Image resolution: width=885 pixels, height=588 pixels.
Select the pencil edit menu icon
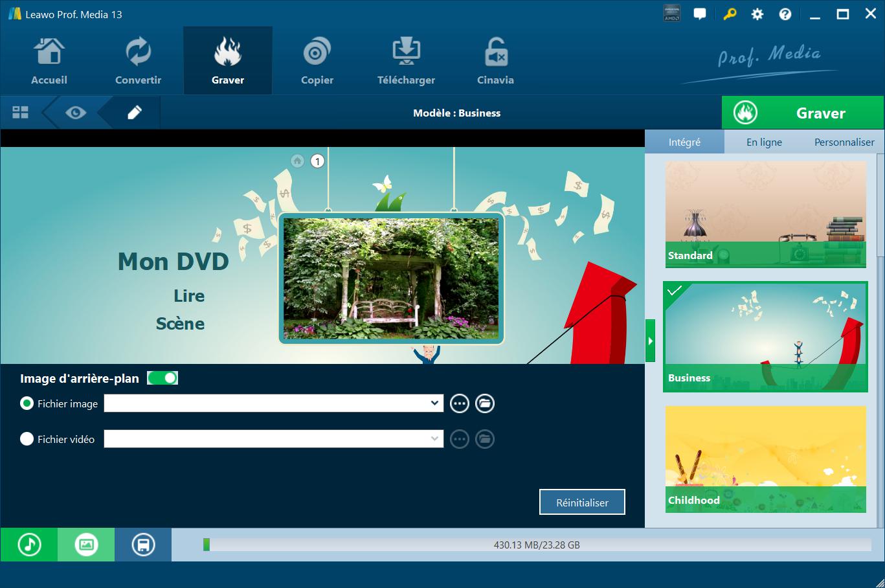(134, 113)
